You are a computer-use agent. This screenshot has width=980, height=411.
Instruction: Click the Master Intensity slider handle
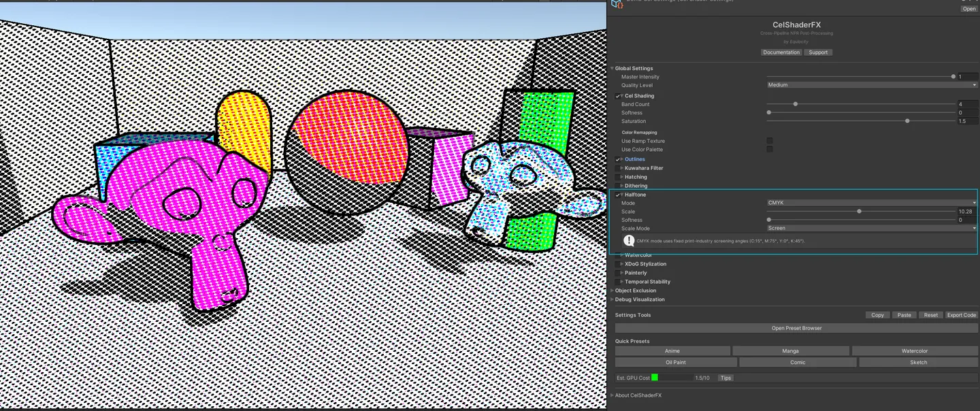click(953, 77)
